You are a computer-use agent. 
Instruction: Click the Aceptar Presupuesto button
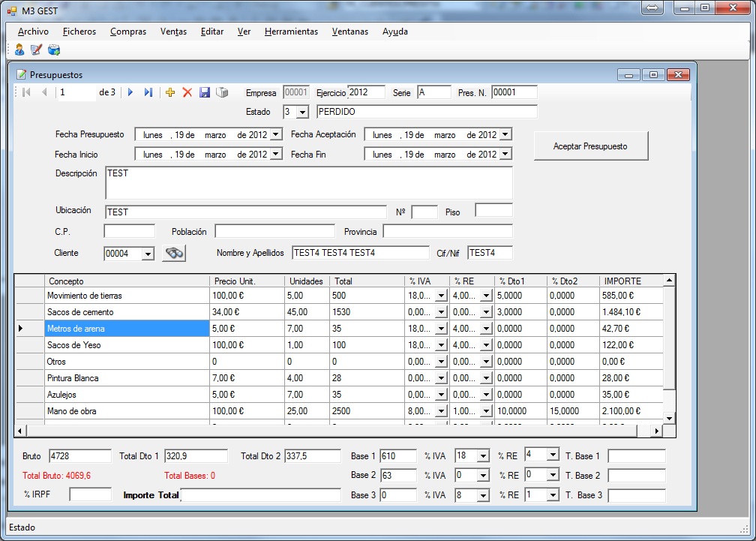590,146
